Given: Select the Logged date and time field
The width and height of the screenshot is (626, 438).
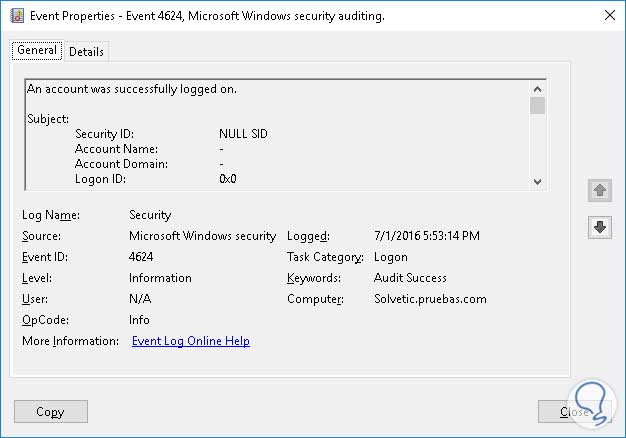Looking at the screenshot, I should 427,236.
